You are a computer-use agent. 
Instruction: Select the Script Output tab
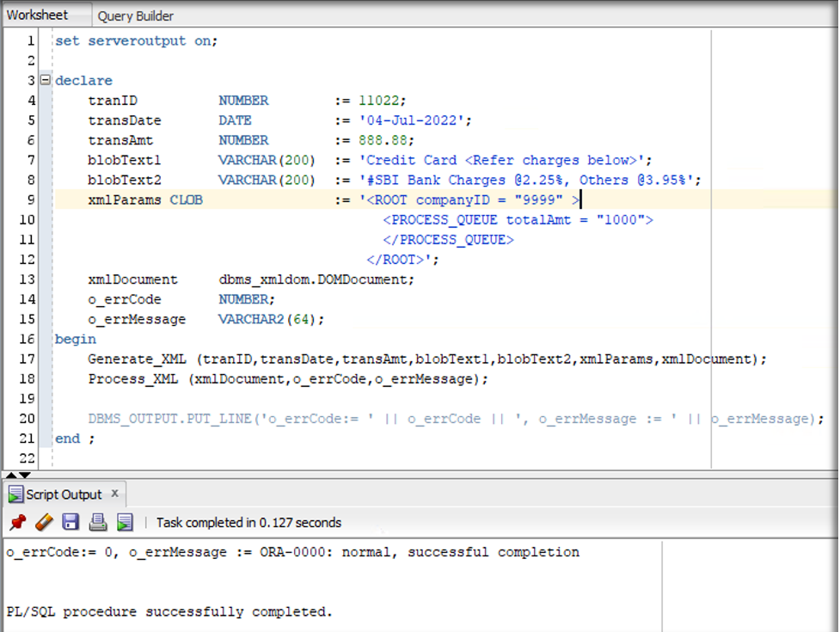coord(64,494)
